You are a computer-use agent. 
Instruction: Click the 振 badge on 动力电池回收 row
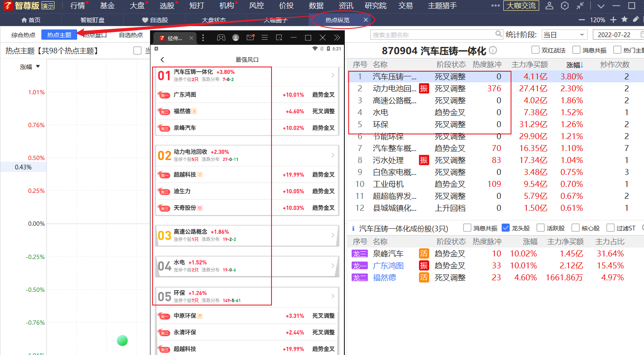[x=424, y=88]
